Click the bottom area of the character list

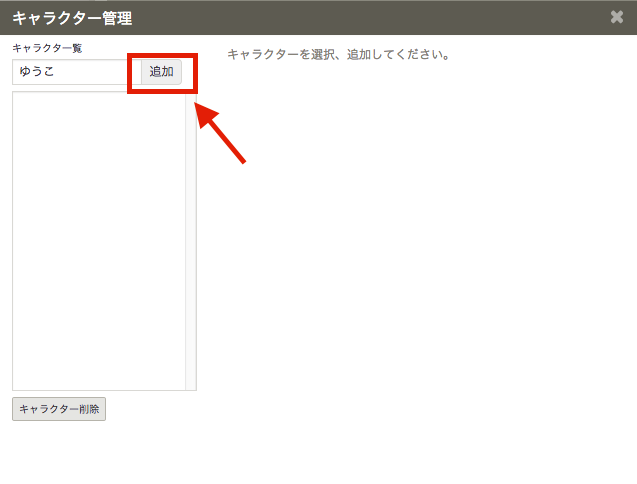tap(98, 378)
